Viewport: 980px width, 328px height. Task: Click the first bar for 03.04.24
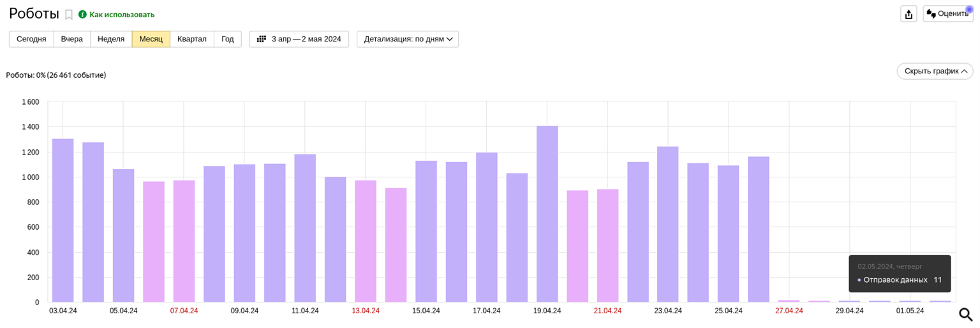pyautogui.click(x=63, y=220)
